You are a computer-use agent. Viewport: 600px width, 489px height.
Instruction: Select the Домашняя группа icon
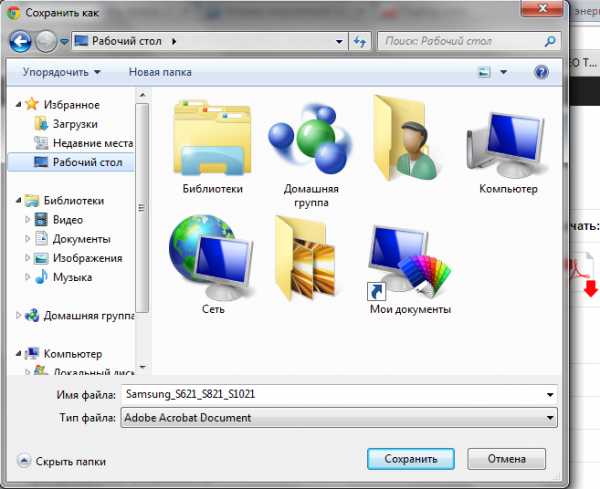(x=310, y=140)
